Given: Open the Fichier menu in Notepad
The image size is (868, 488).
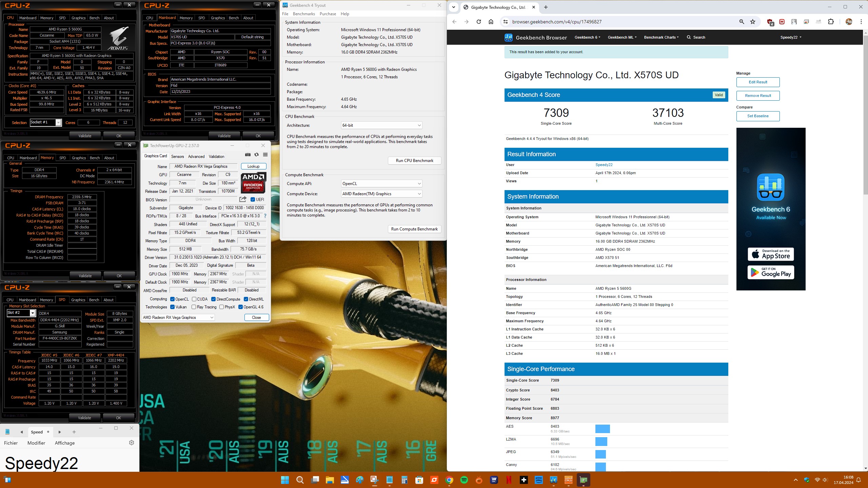Looking at the screenshot, I should (11, 443).
